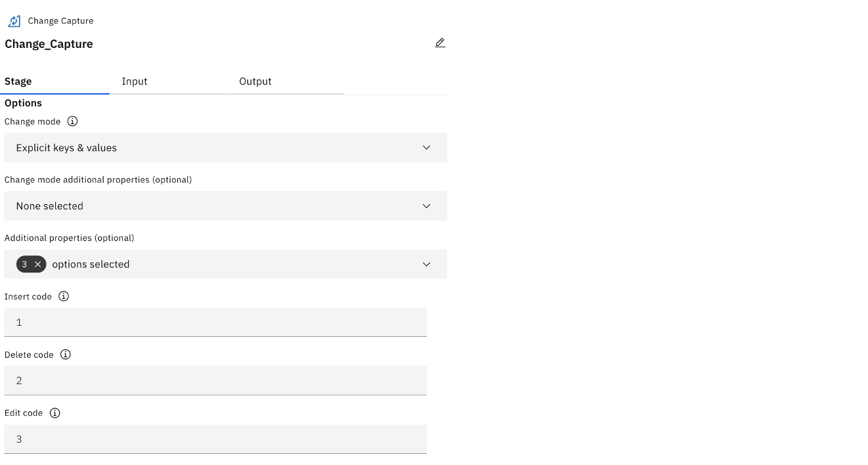This screenshot has height=465, width=868.
Task: Click the Change Capture breadcrumb label
Action: 60,20
